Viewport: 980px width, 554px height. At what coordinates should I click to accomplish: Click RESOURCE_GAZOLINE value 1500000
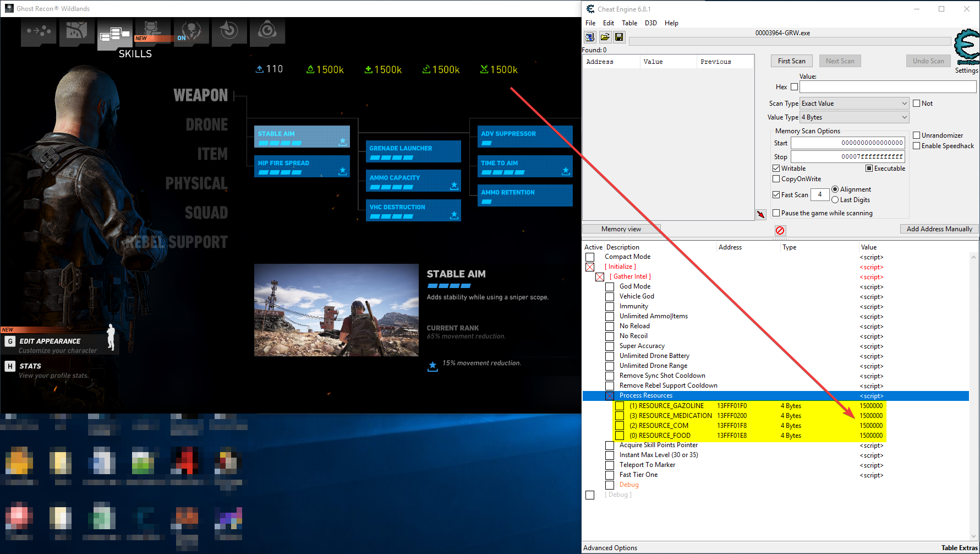coord(871,406)
